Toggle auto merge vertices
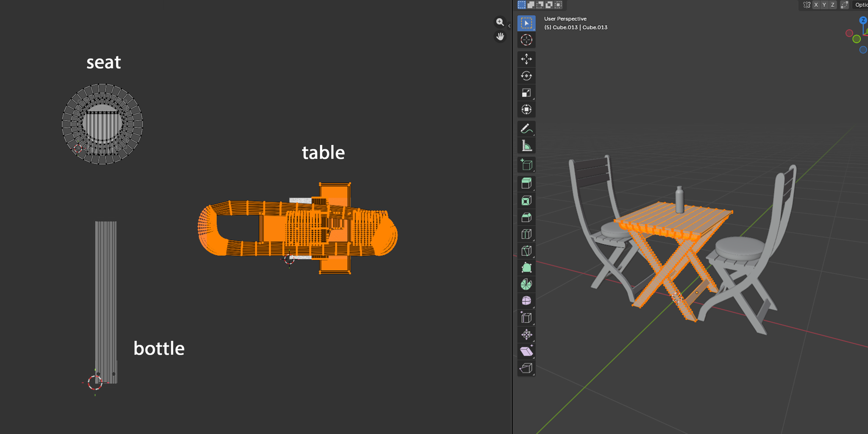Screen dimensions: 868x434 [845, 5]
